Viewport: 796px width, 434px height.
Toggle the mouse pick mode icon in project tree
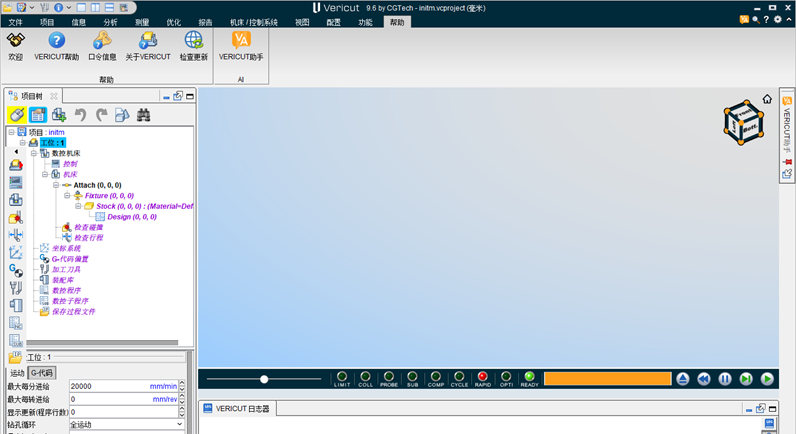[x=17, y=115]
